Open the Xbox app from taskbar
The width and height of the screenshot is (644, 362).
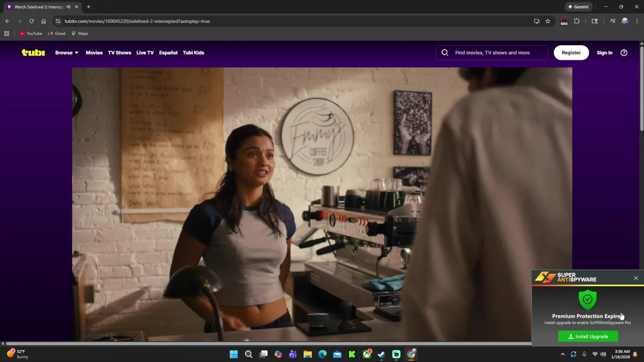tap(367, 354)
